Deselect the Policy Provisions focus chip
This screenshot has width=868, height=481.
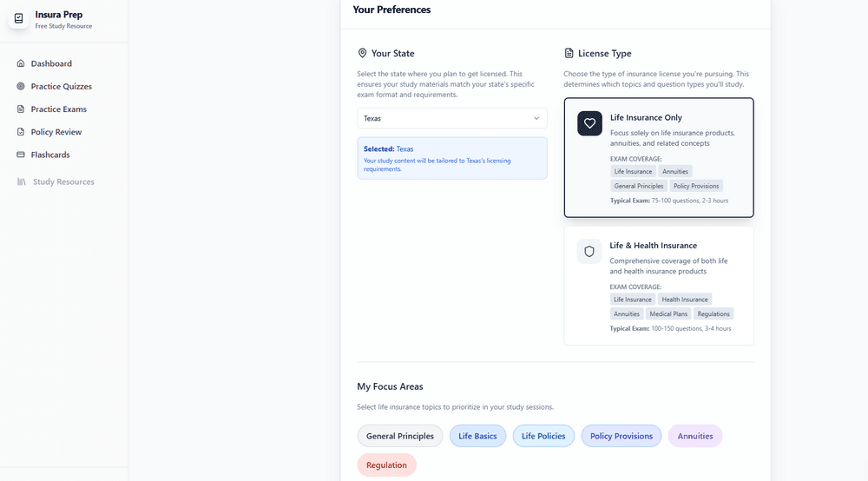pyautogui.click(x=621, y=436)
